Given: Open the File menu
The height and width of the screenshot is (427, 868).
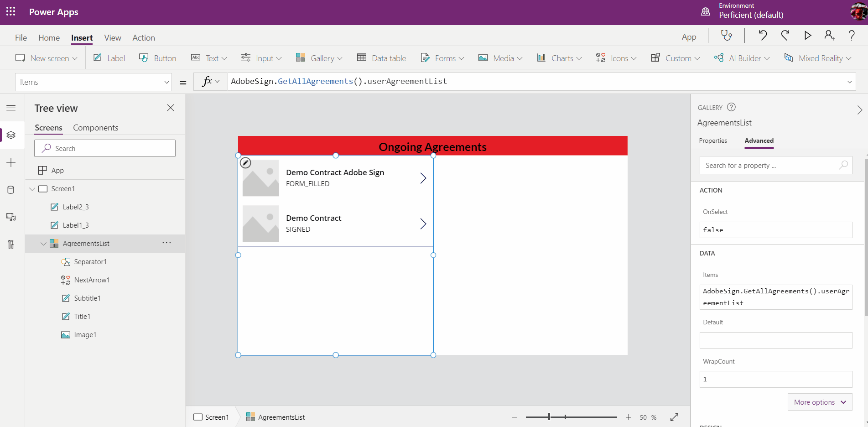Looking at the screenshot, I should [x=21, y=38].
